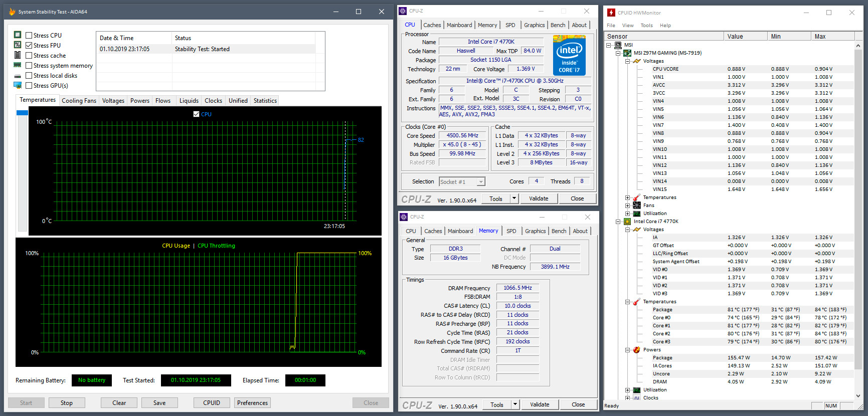Click the Elapsed Time field showing 00:01:00
The image size is (868, 416).
click(305, 380)
